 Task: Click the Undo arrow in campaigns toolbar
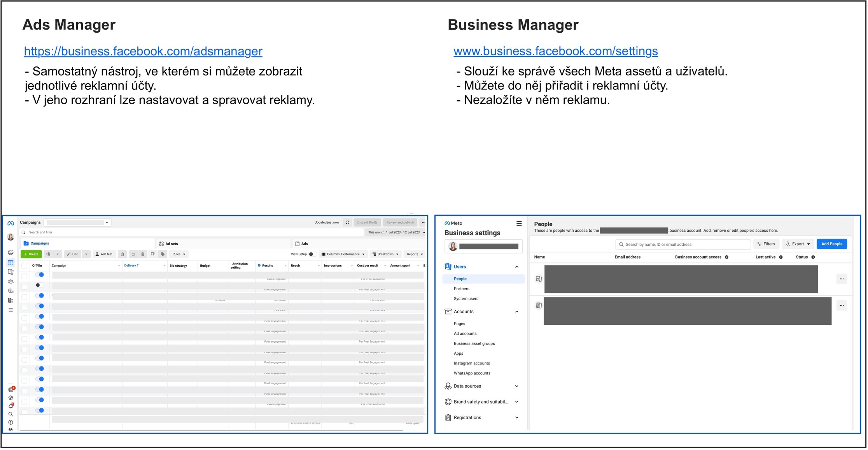[x=133, y=254]
